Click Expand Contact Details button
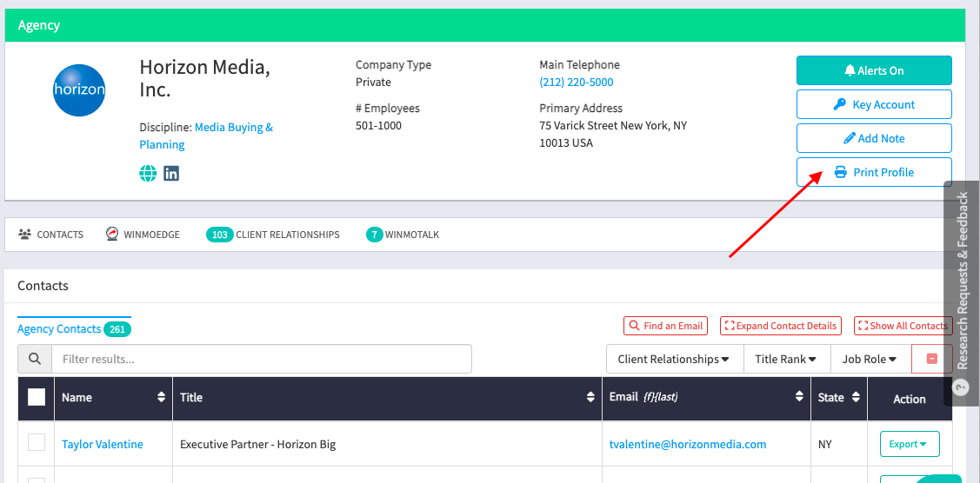Screen dimensions: 980x483 click(781, 326)
